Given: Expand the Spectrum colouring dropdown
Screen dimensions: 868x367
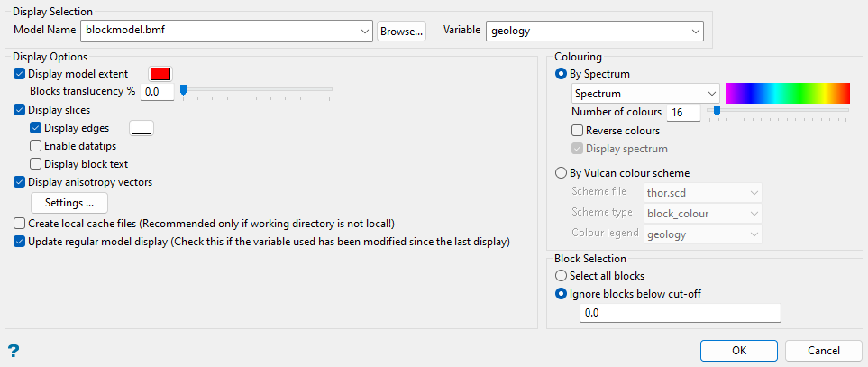Looking at the screenshot, I should 711,93.
